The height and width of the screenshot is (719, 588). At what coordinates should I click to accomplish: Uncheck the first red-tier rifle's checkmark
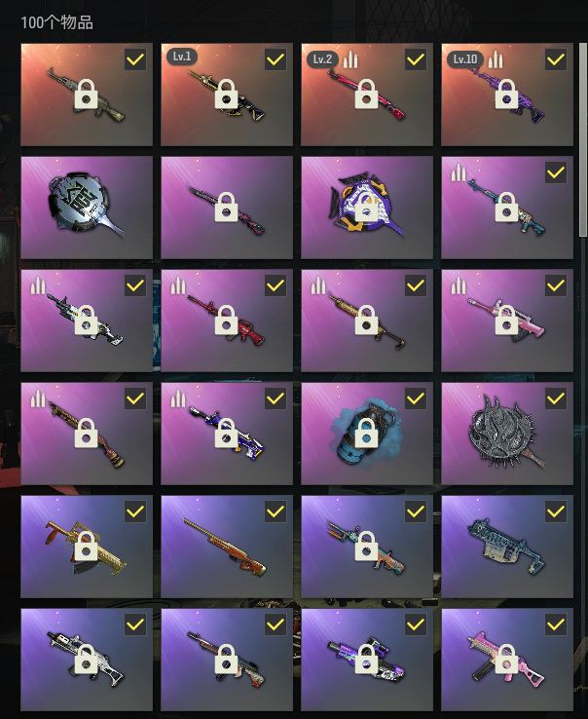[135, 59]
